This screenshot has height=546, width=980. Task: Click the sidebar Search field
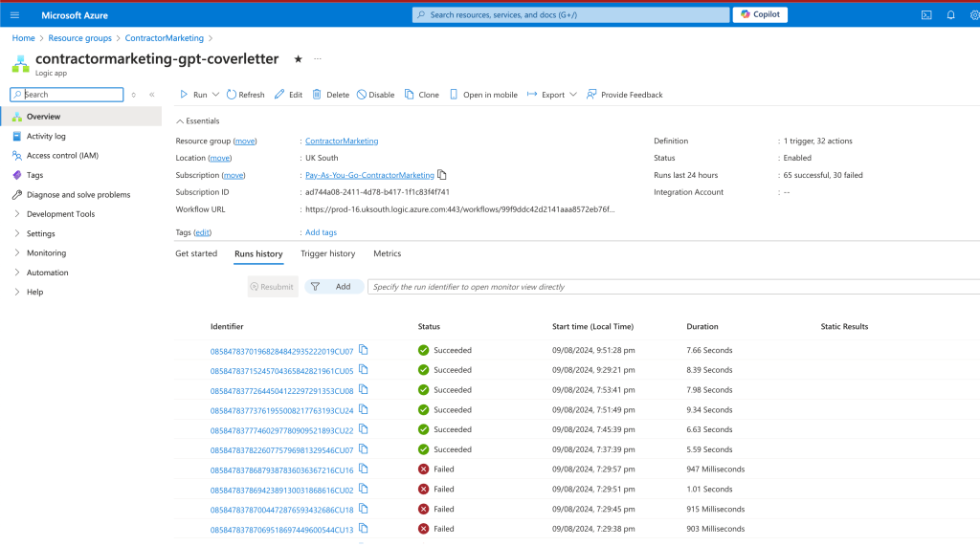pos(67,95)
